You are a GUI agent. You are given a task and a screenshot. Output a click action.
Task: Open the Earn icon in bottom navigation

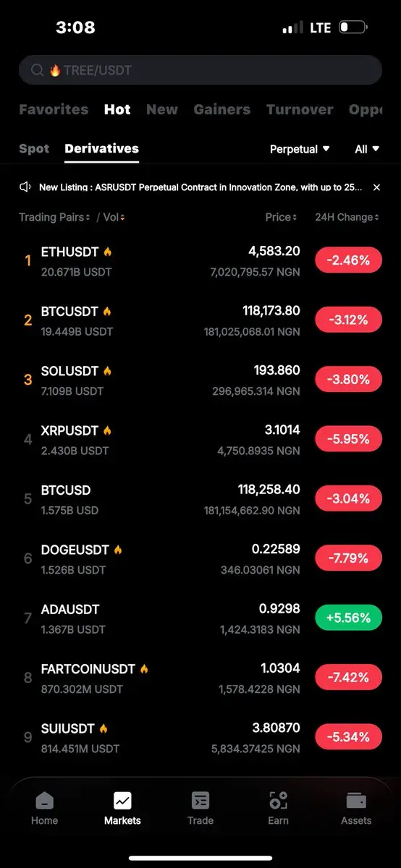(x=278, y=801)
